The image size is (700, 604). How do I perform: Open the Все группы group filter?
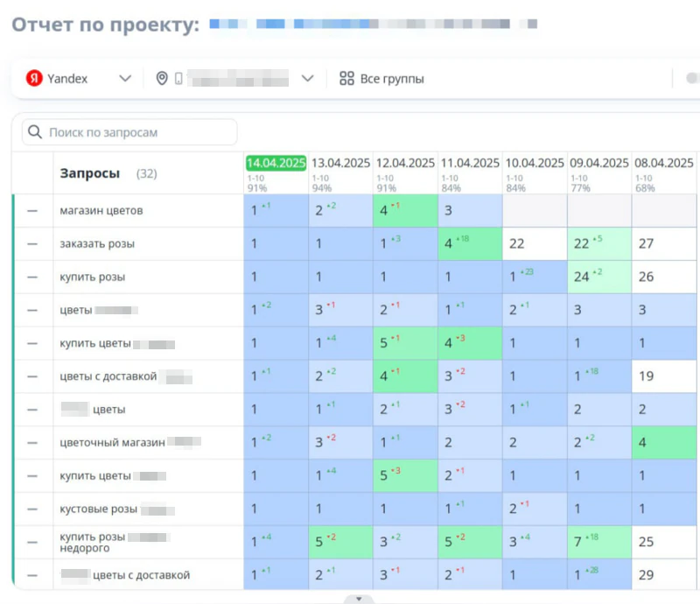[x=381, y=79]
